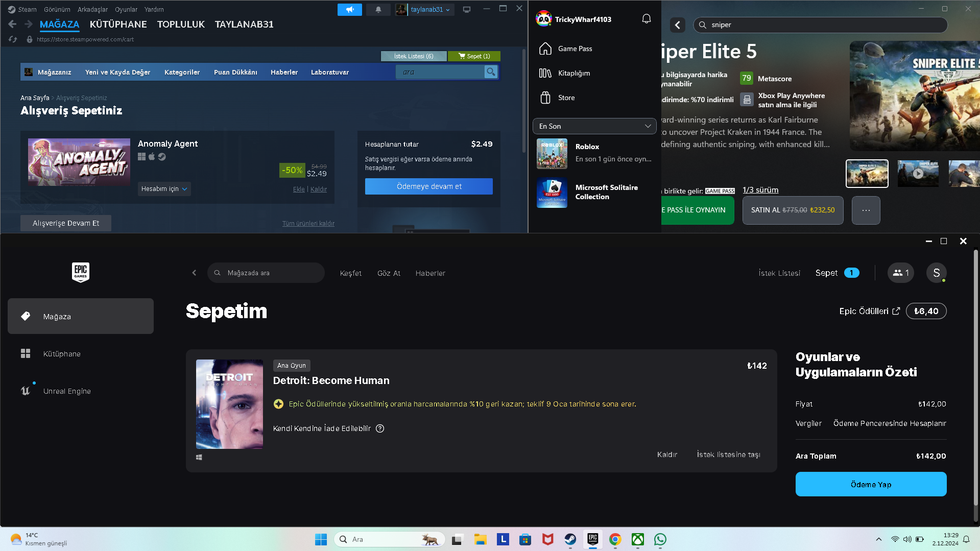Open İstek Listesi (6) button in Steam

coord(414,56)
